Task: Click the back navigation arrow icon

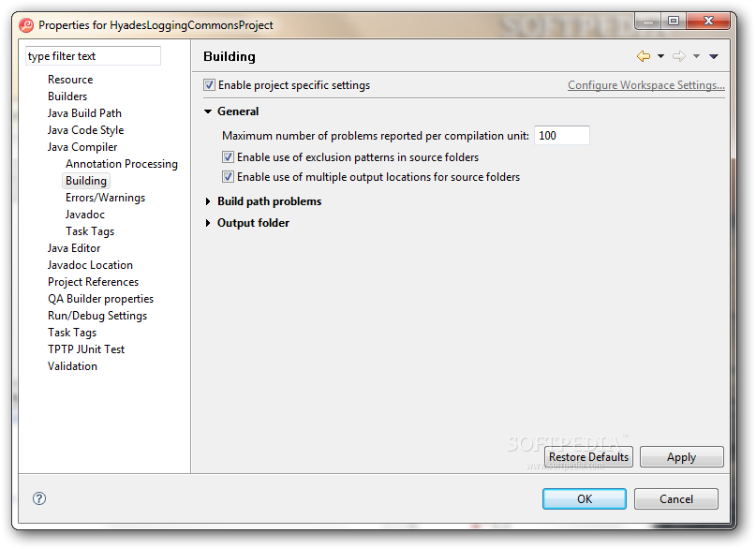Action: pyautogui.click(x=644, y=56)
